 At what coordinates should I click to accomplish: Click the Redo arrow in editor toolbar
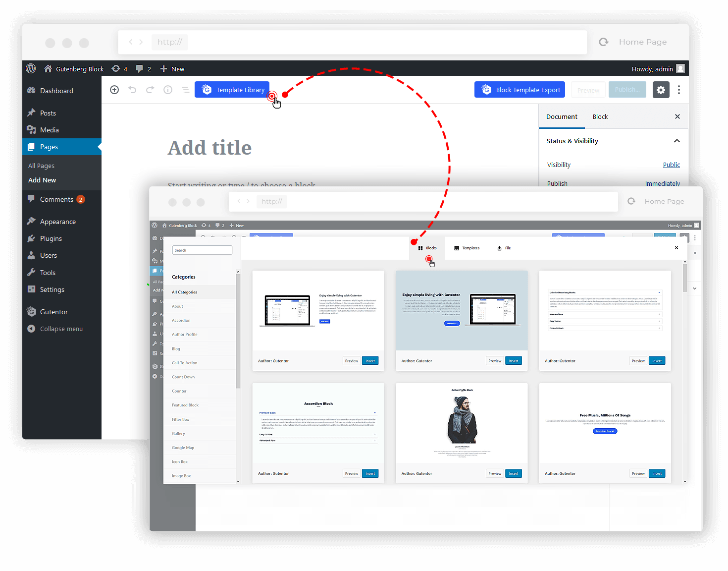pyautogui.click(x=150, y=90)
